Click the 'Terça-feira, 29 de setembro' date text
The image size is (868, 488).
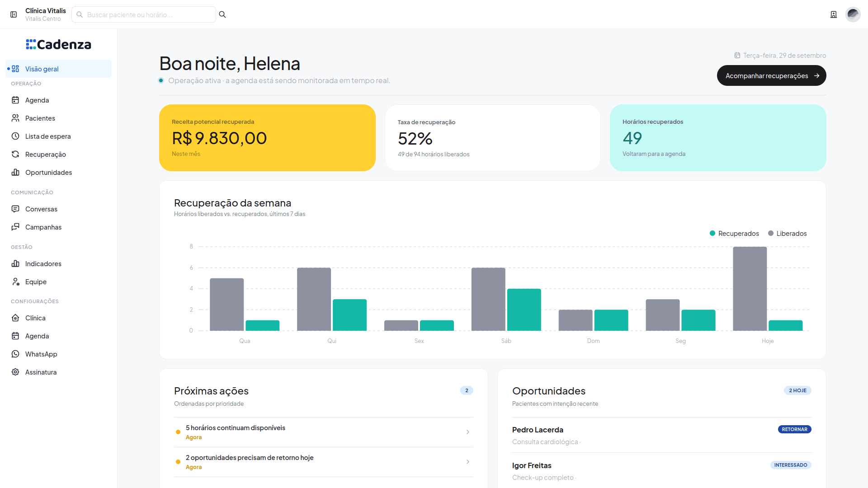point(784,55)
